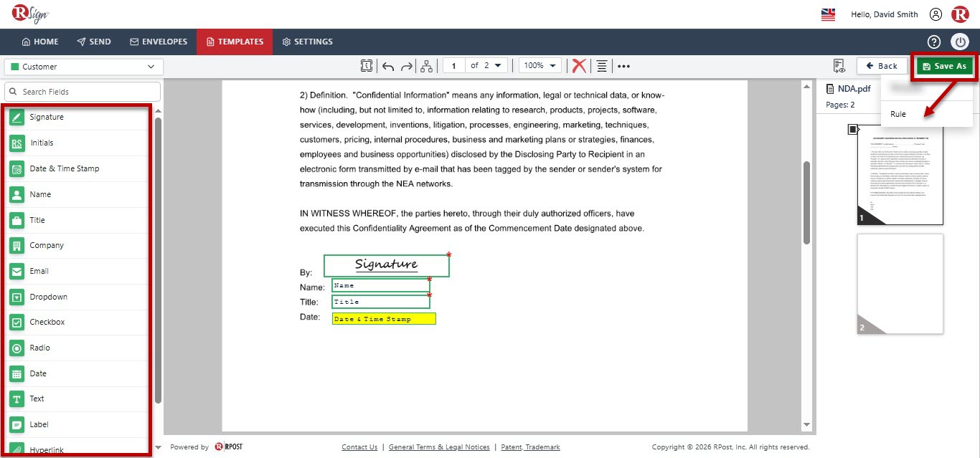Click the Hello, David Smith text
This screenshot has height=458, width=980.
(884, 14)
